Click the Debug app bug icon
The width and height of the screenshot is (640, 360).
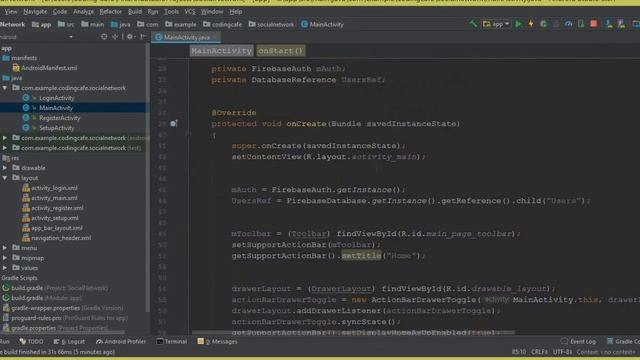tap(543, 24)
